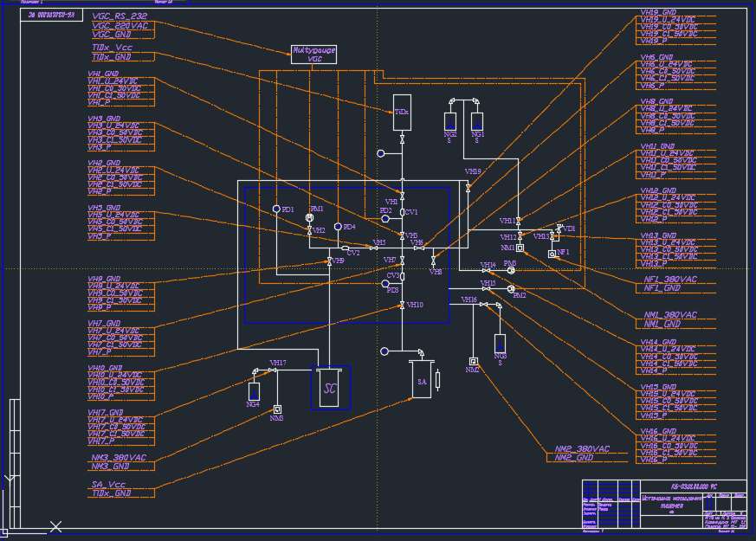Select the PD4 gauge circle
This screenshot has width=756, height=541.
pos(338,227)
